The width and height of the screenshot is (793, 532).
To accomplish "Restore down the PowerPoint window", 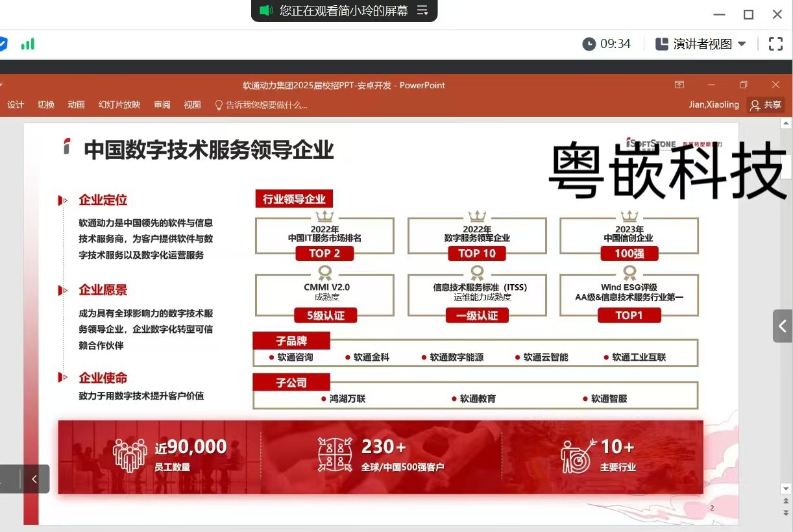I will point(744,85).
